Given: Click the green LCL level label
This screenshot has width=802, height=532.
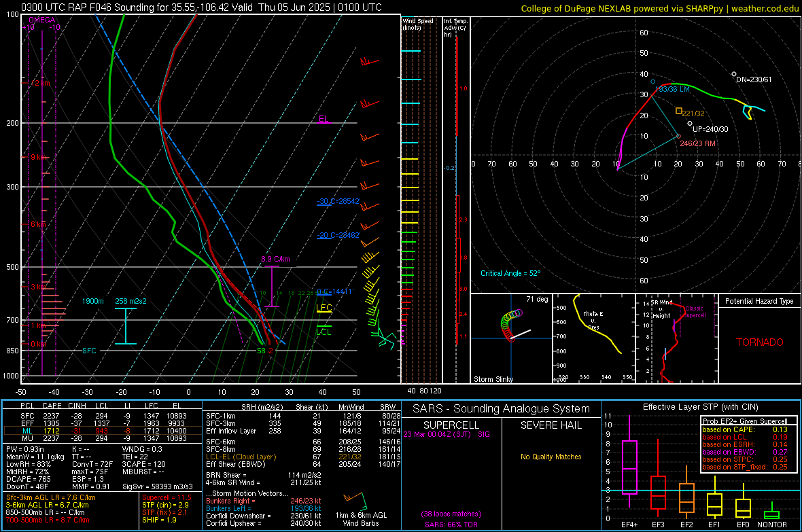Looking at the screenshot, I should (324, 332).
